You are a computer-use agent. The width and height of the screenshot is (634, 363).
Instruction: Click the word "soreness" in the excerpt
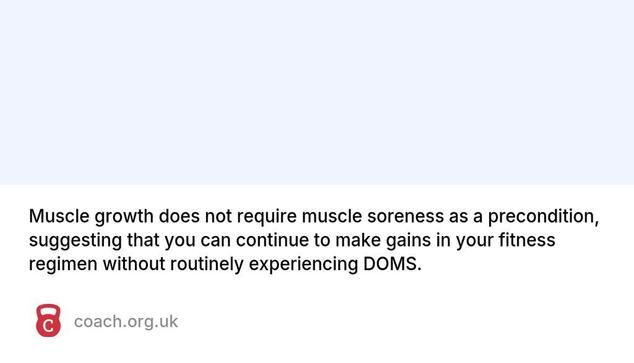tap(405, 216)
